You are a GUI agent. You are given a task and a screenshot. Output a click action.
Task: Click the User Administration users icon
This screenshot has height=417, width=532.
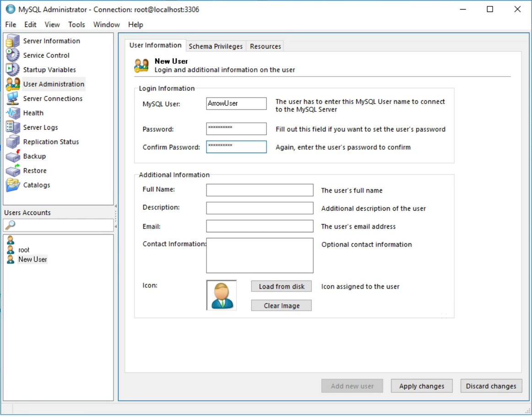tap(12, 84)
